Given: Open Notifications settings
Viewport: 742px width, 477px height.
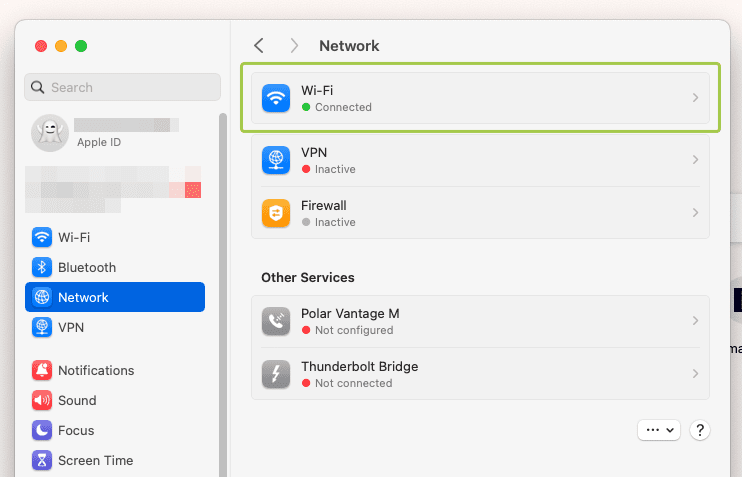Looking at the screenshot, I should point(115,370).
